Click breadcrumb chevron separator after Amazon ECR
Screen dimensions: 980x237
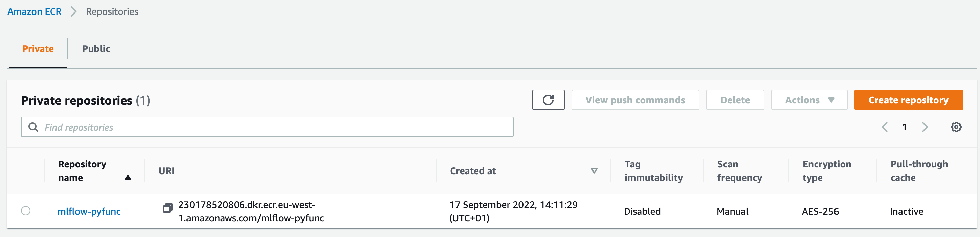tap(74, 12)
